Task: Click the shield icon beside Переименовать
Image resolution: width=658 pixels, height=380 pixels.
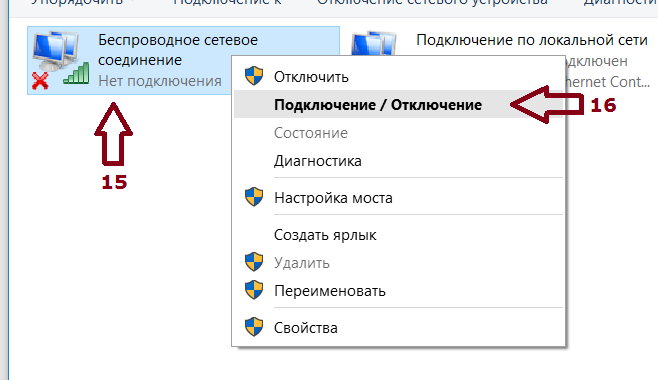Action: pyautogui.click(x=254, y=290)
